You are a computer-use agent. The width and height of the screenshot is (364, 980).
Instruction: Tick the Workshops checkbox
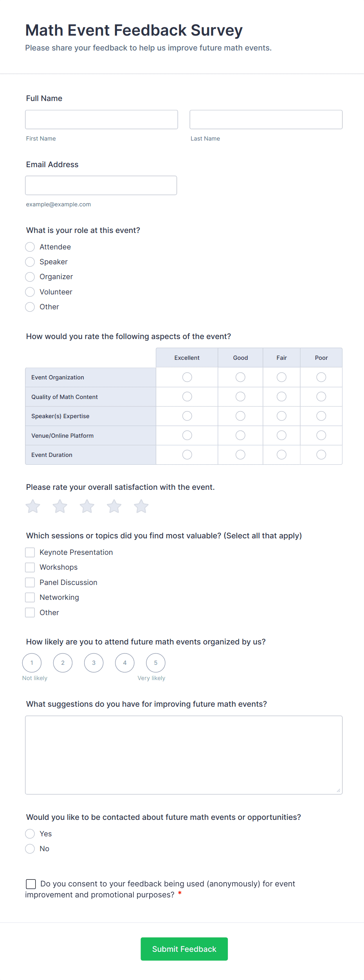(x=30, y=567)
